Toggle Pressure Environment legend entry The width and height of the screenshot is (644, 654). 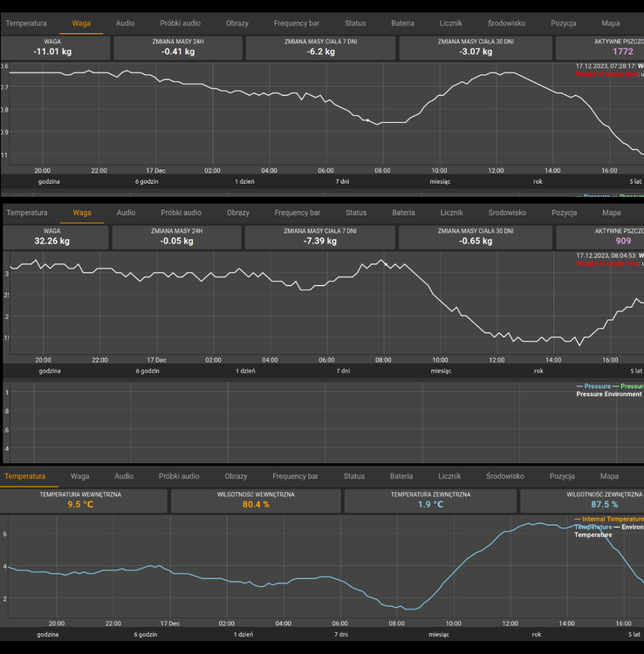(608, 394)
